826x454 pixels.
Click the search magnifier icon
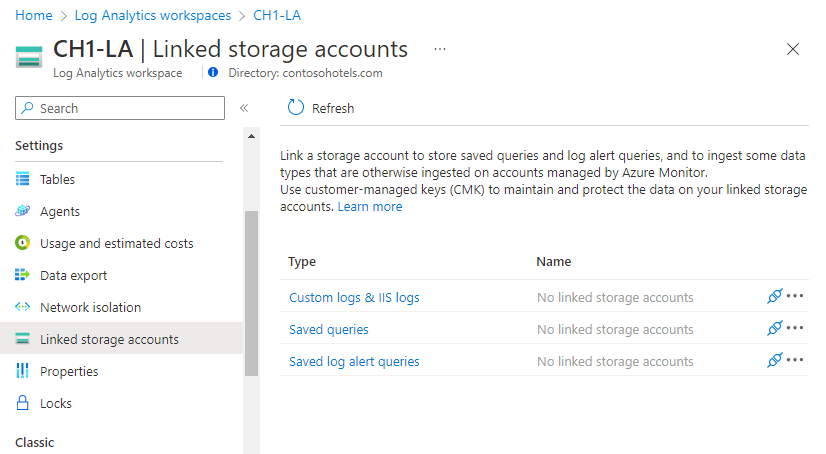(27, 107)
